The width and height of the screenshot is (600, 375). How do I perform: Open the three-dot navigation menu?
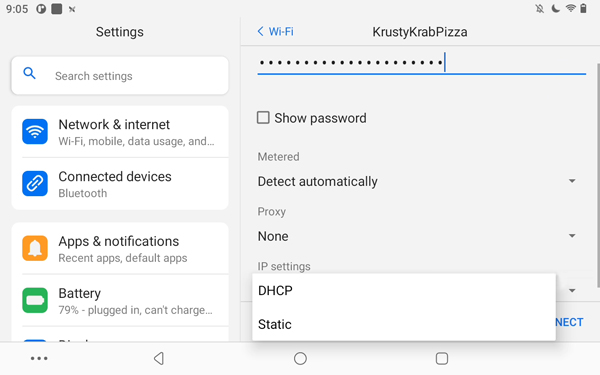(39, 359)
